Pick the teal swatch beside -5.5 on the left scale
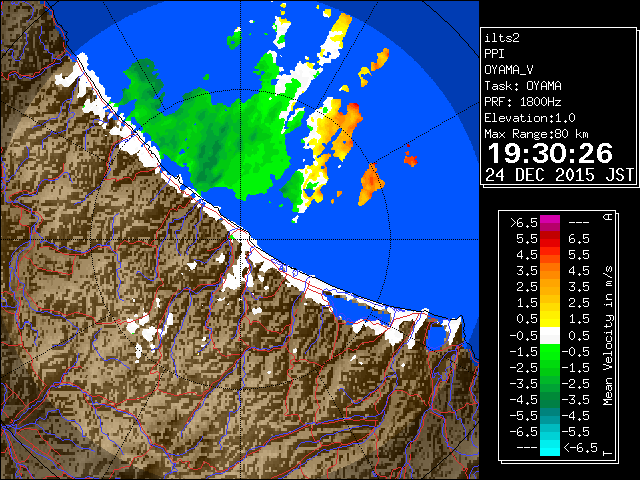This screenshot has width=640, height=480. (550, 416)
